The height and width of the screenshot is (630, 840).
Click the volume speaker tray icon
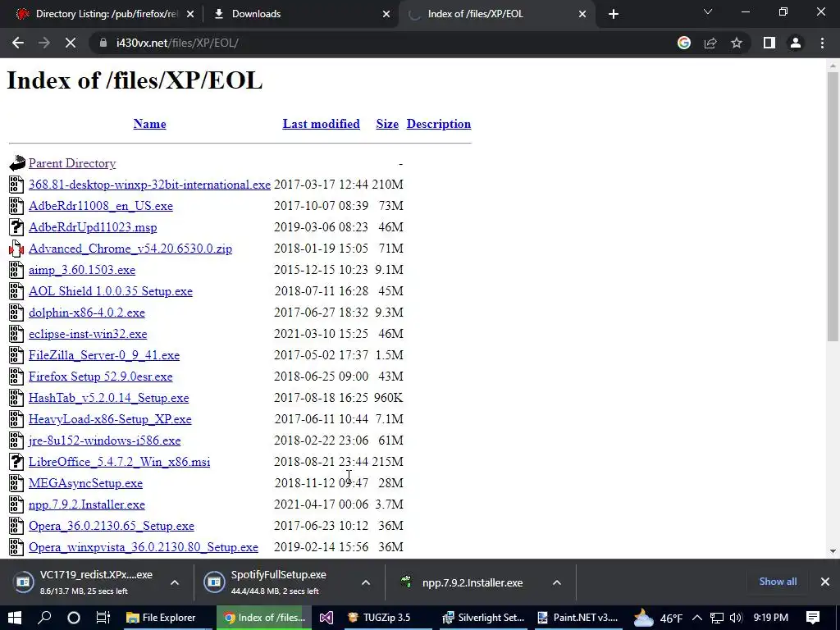click(x=736, y=618)
